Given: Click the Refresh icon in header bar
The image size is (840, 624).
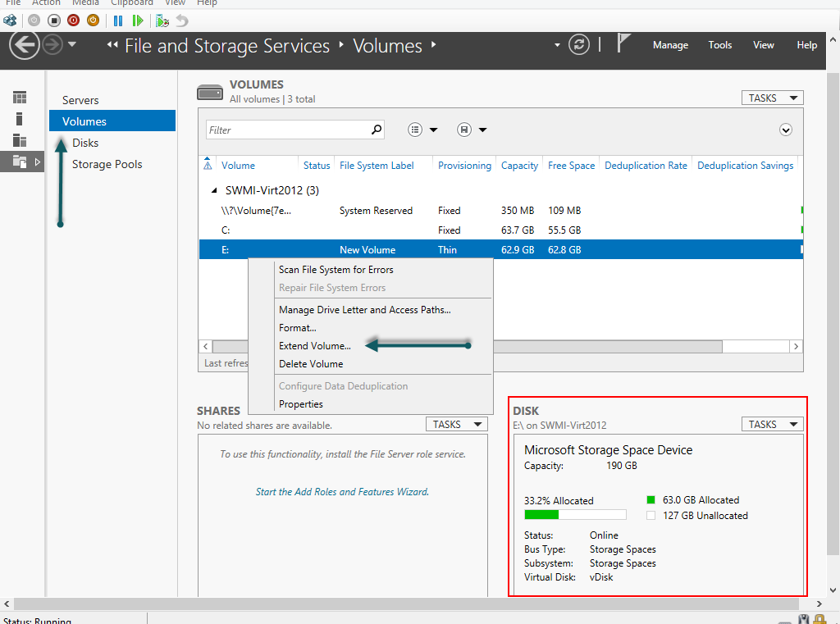Looking at the screenshot, I should [579, 45].
